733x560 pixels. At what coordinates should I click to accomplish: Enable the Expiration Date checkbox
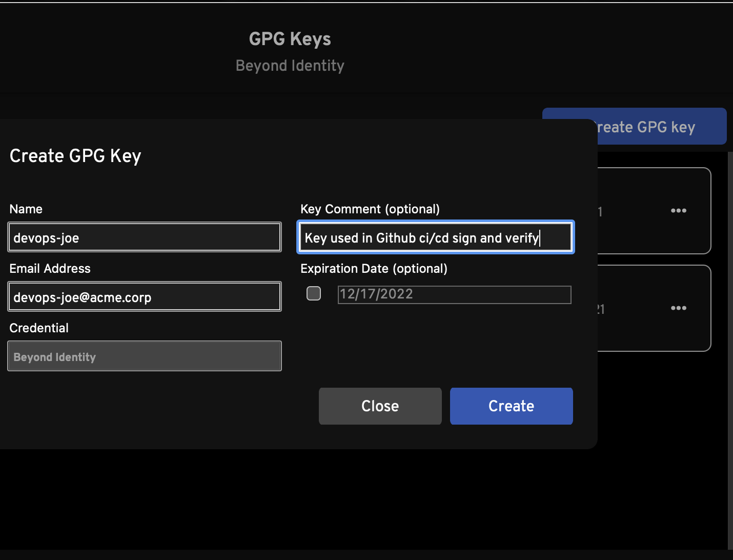point(314,293)
